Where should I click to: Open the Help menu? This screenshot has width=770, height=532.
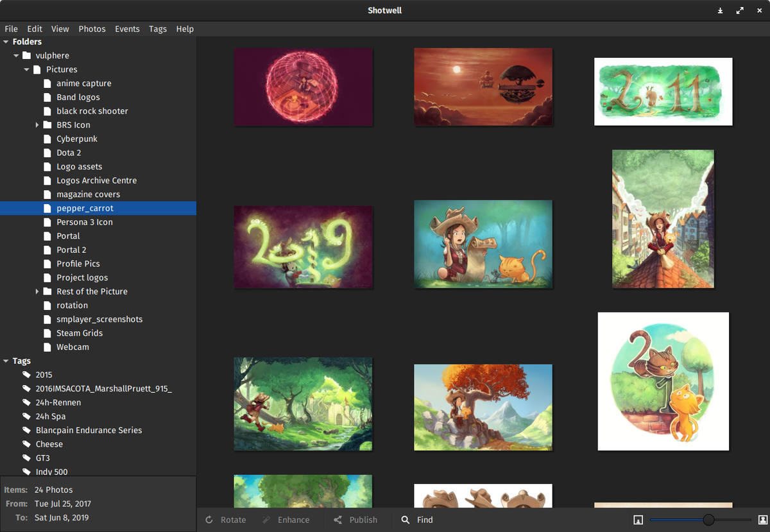tap(185, 29)
